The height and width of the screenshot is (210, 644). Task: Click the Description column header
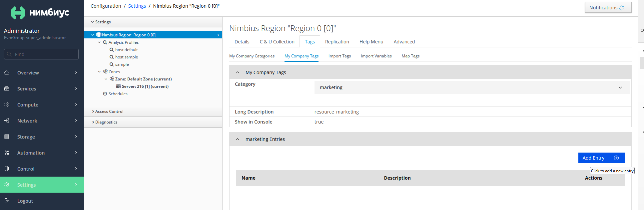tap(397, 178)
